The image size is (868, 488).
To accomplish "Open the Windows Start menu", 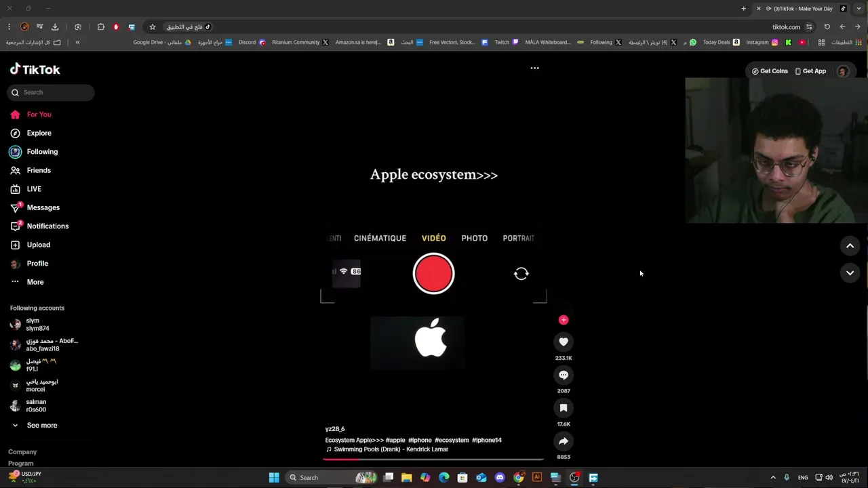I will pyautogui.click(x=274, y=478).
